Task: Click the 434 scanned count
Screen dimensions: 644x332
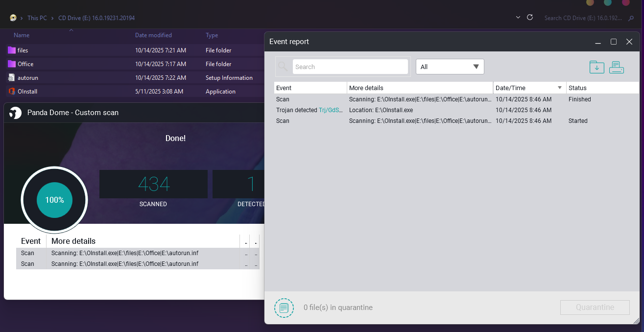Action: (x=153, y=184)
